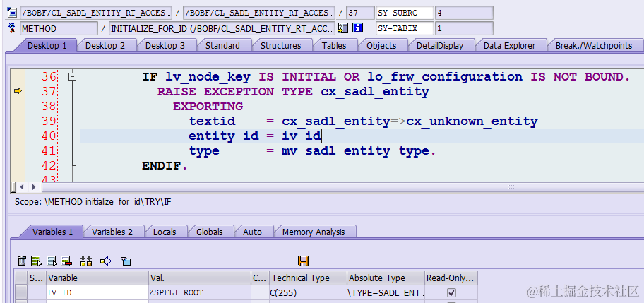
Task: Click the Variable column header
Action: pos(97,278)
